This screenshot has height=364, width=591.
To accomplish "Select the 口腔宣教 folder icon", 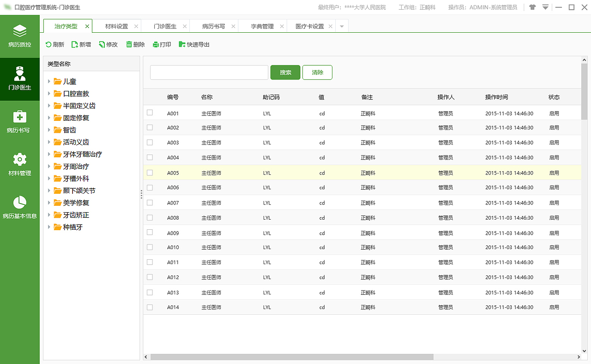I will click(x=58, y=94).
